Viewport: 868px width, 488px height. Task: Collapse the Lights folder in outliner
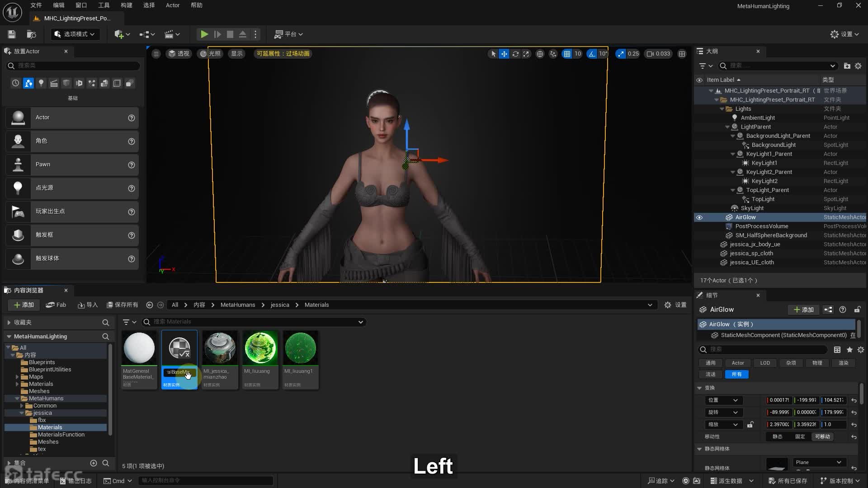click(x=722, y=109)
